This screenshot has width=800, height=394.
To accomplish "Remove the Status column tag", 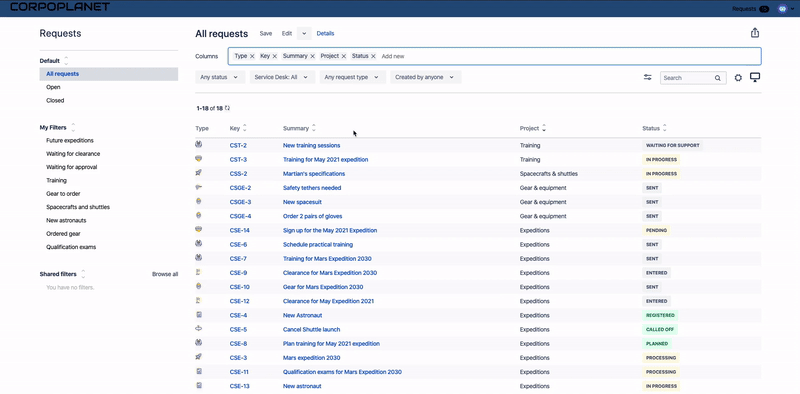I will [373, 56].
